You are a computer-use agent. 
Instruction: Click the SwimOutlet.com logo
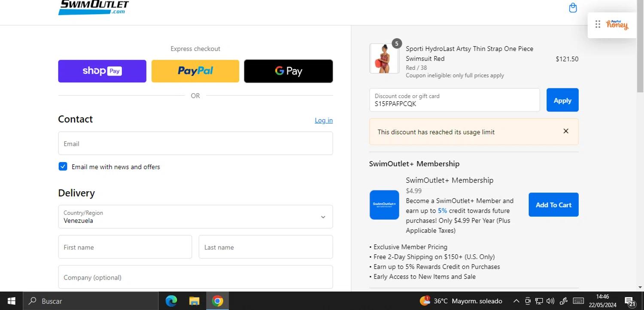point(94,7)
